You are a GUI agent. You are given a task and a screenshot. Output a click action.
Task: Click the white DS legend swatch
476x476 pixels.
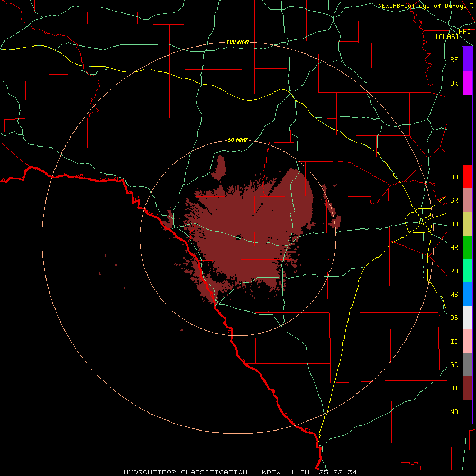(467, 317)
